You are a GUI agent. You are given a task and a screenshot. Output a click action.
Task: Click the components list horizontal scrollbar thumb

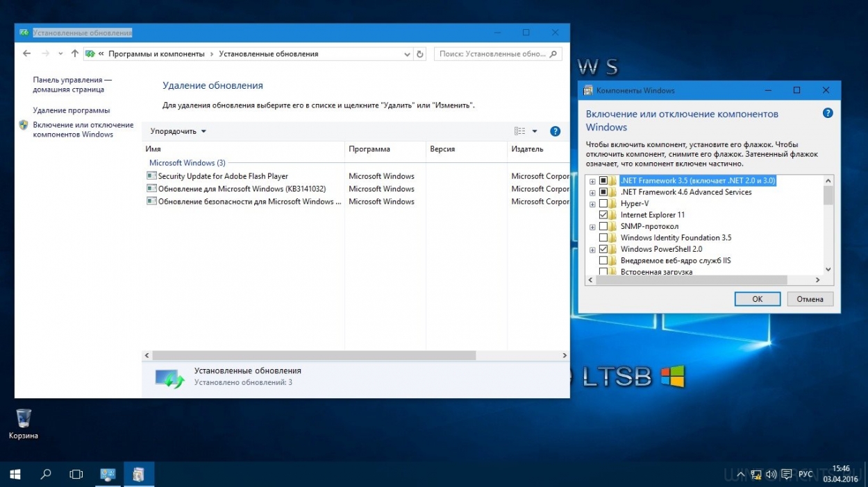click(x=691, y=280)
